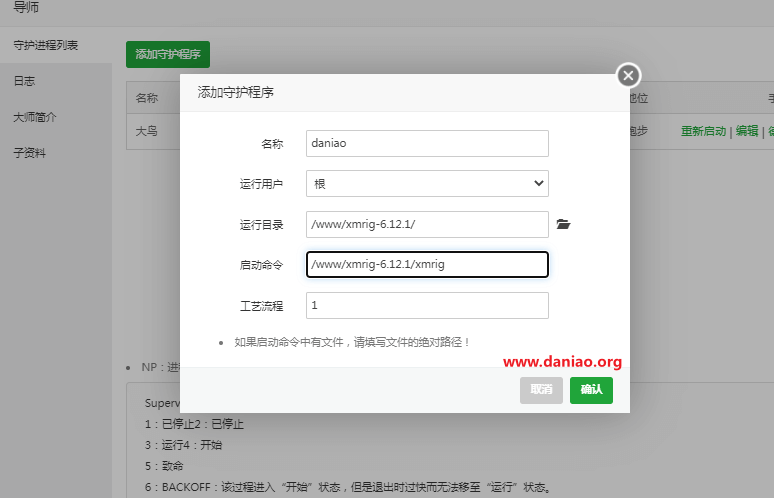
Task: Focus the 运行目录 path field
Action: tap(427, 225)
